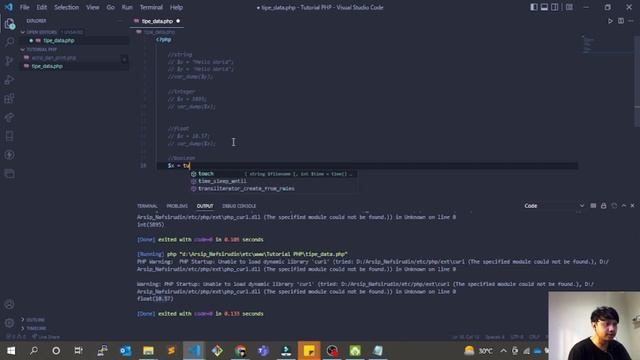This screenshot has height=360, width=640.
Task: Open Microsoft Teams from the taskbar
Action: (264, 351)
